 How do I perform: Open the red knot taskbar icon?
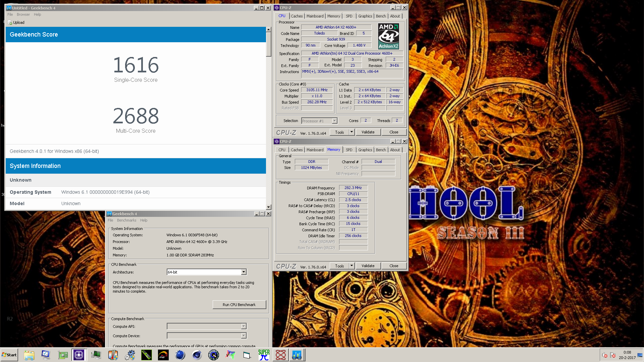(x=281, y=355)
